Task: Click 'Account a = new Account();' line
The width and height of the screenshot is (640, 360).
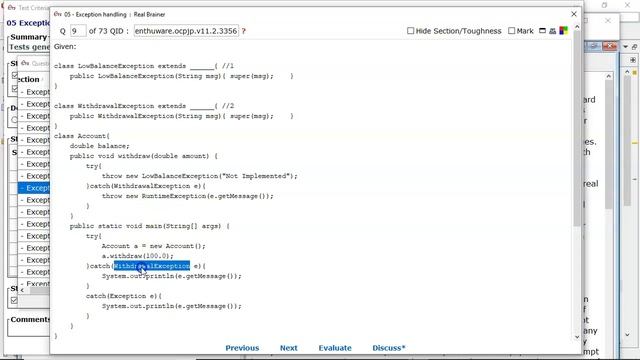Action: [x=154, y=246]
